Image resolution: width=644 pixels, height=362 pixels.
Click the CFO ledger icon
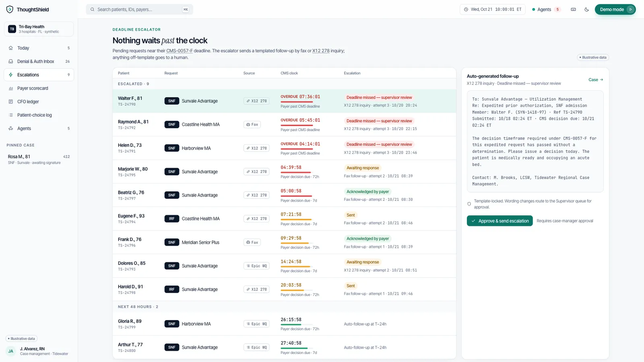(x=11, y=102)
